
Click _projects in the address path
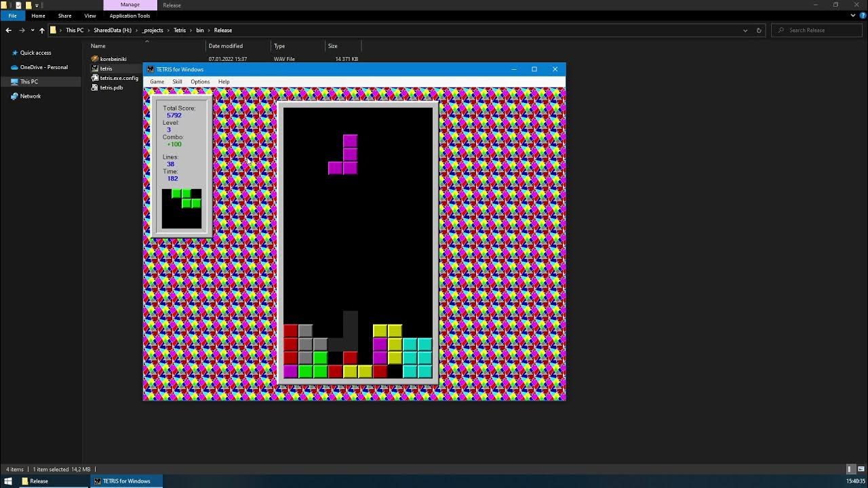[x=153, y=30]
